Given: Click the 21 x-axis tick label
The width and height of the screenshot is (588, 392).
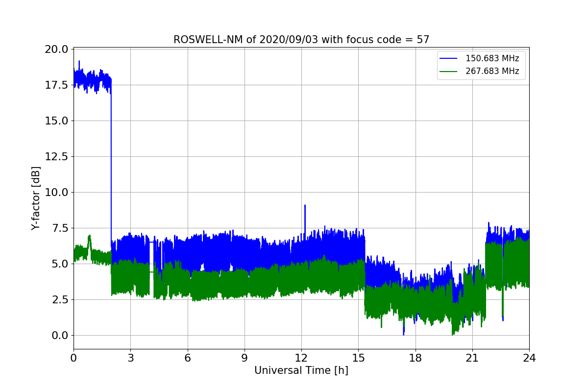Looking at the screenshot, I should point(472,358).
